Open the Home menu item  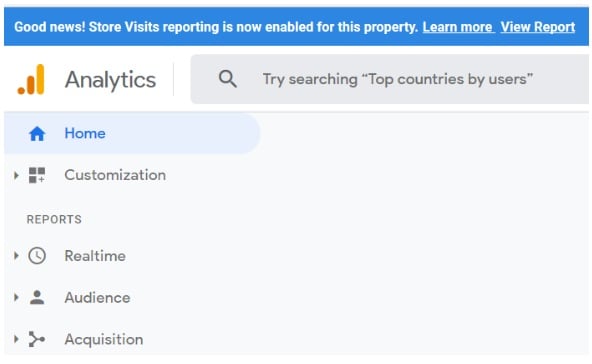(x=132, y=133)
